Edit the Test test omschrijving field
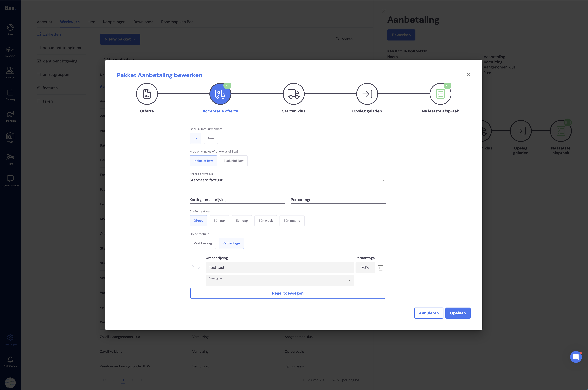588x390 pixels. click(x=280, y=268)
